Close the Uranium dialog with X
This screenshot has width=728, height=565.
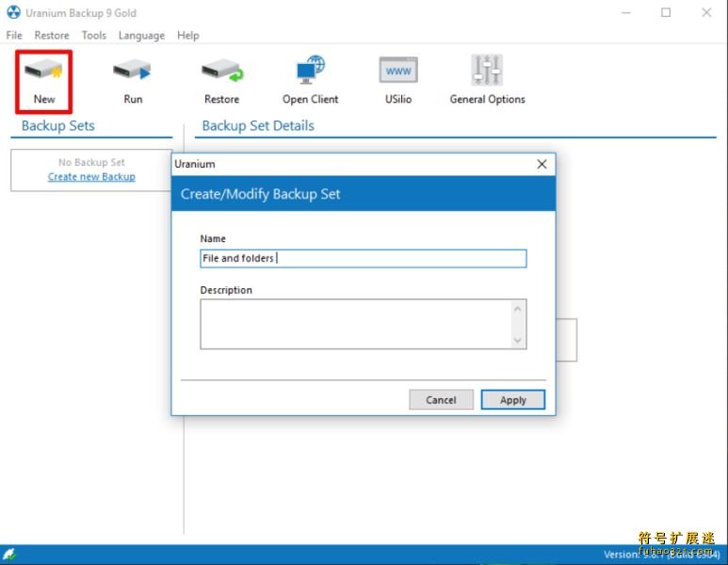(542, 164)
